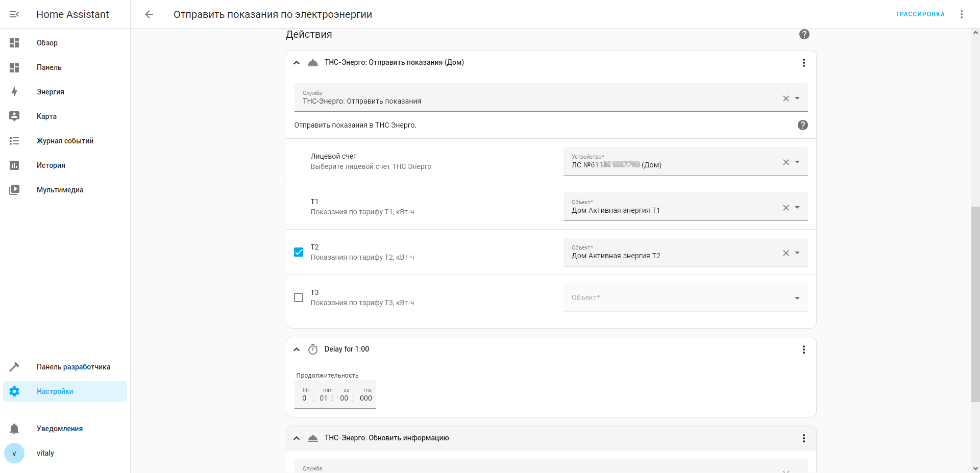Viewport: 980px width, 473px height.
Task: Open Настройки in the sidebar
Action: [x=65, y=391]
